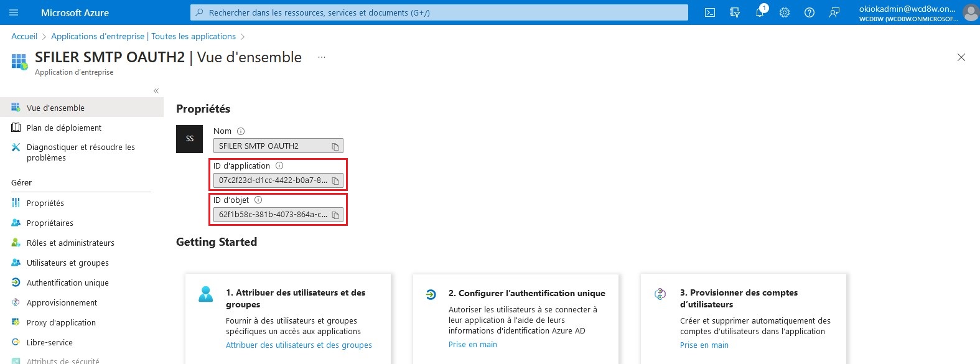
Task: Click the provisioning icon on card 3
Action: [660, 294]
